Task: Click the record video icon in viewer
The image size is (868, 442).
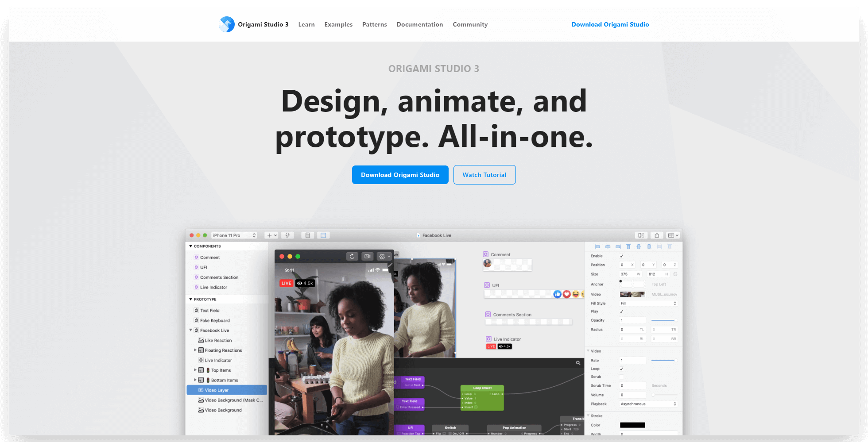Action: pos(367,256)
